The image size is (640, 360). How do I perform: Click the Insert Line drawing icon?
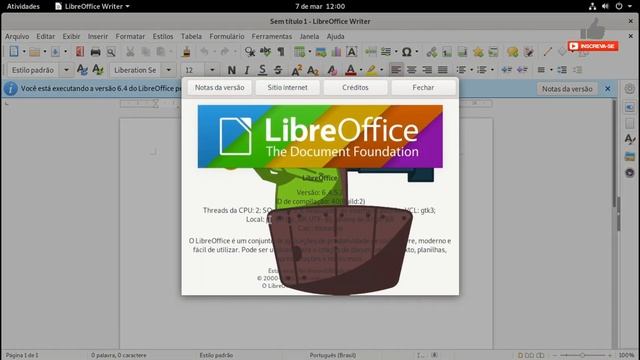tap(548, 52)
